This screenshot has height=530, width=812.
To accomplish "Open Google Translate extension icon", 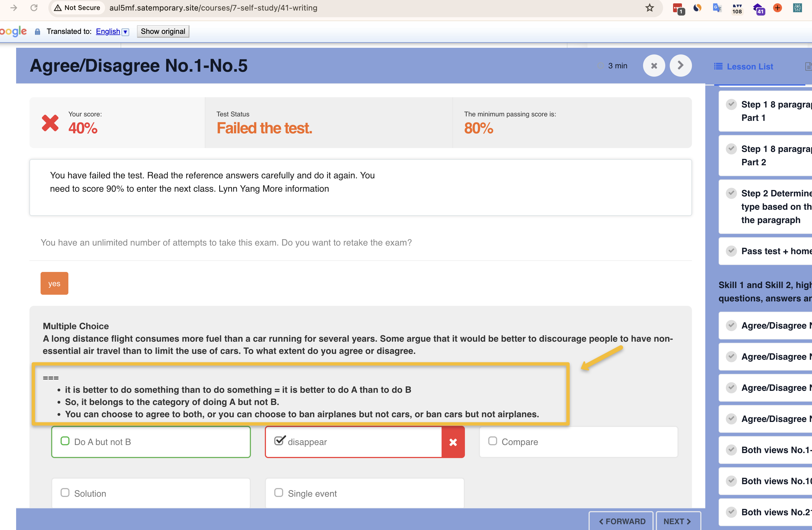I will point(717,7).
